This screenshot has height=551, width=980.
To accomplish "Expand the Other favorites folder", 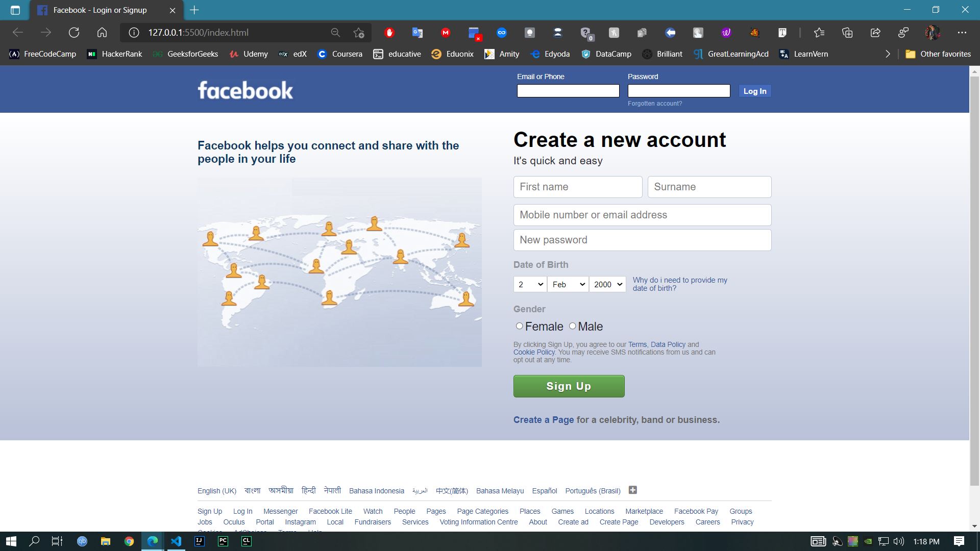I will 938,54.
